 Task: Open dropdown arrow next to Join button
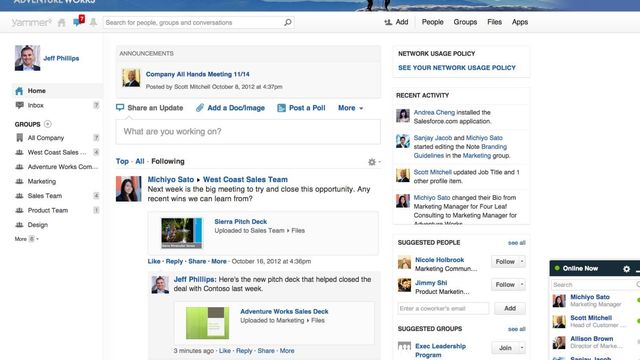(522, 348)
